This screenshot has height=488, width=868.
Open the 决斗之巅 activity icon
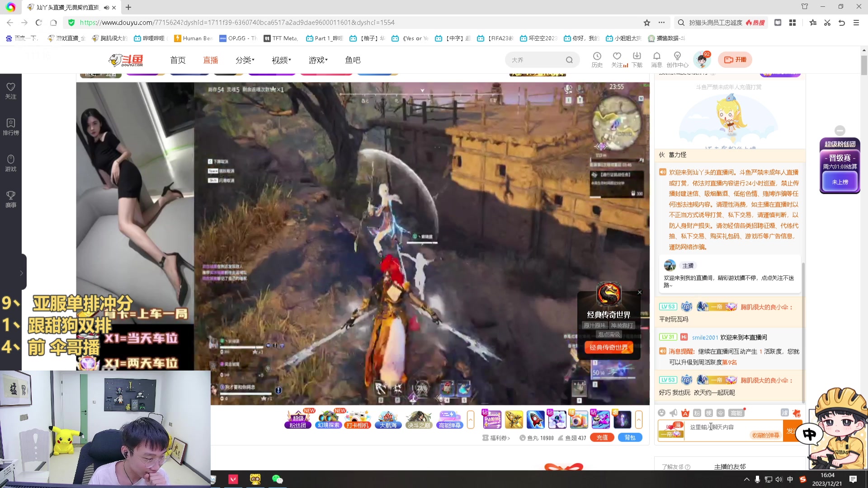tap(419, 419)
